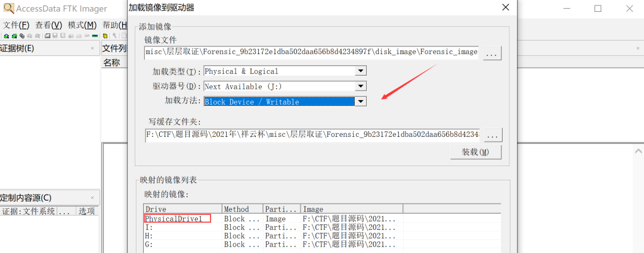Screen dimensions: 644x253
Task: Open the 查看(V) menu
Action: (48, 24)
